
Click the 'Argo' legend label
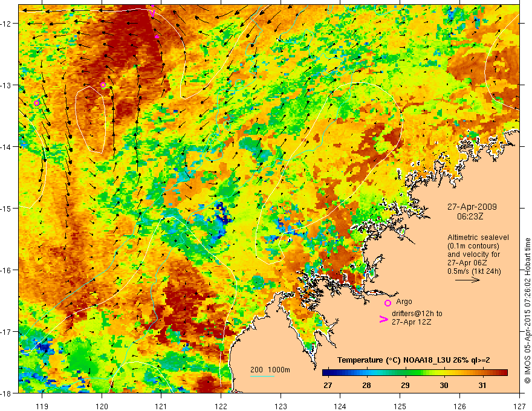pyautogui.click(x=404, y=302)
